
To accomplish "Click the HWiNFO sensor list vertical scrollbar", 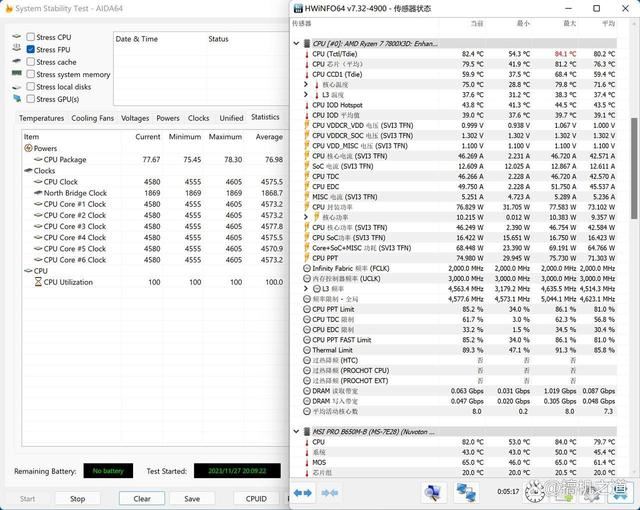I will [x=634, y=167].
